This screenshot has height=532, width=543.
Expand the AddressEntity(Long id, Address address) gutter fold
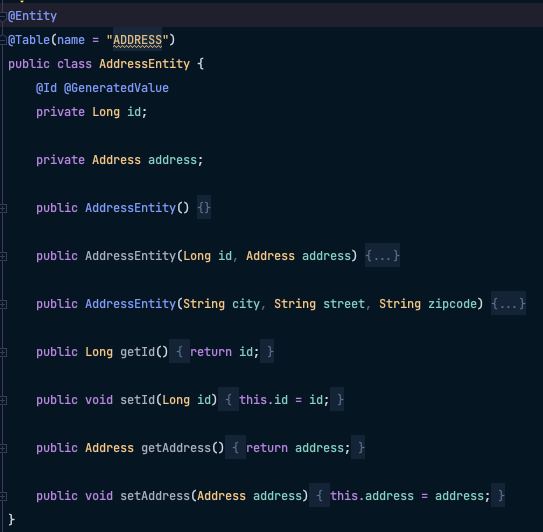tap(3, 256)
